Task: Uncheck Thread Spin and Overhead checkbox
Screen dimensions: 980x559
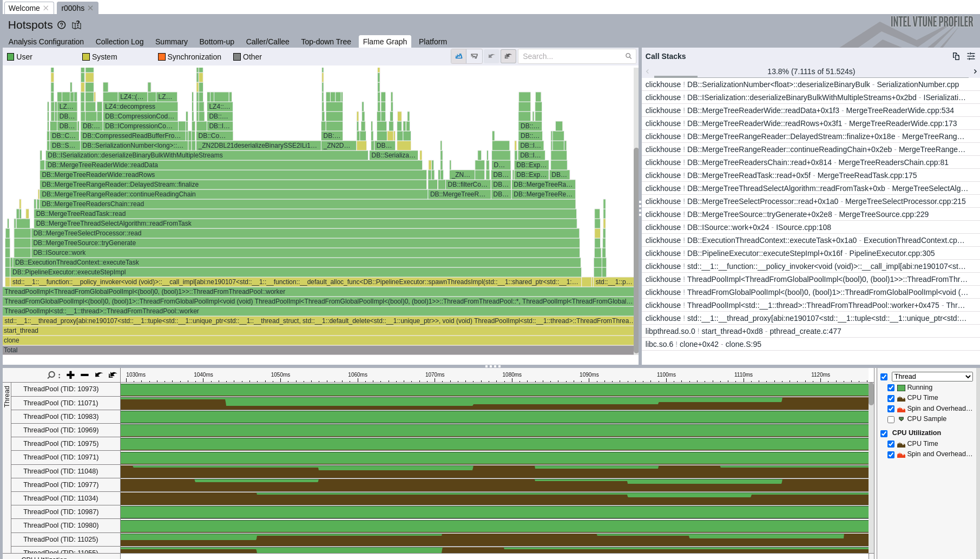Action: 891,409
